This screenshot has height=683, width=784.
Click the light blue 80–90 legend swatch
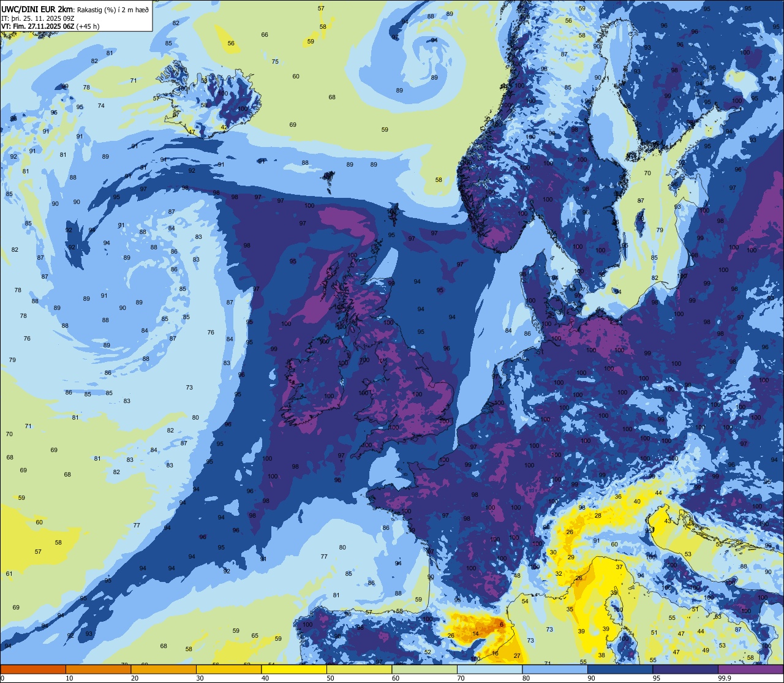click(555, 670)
